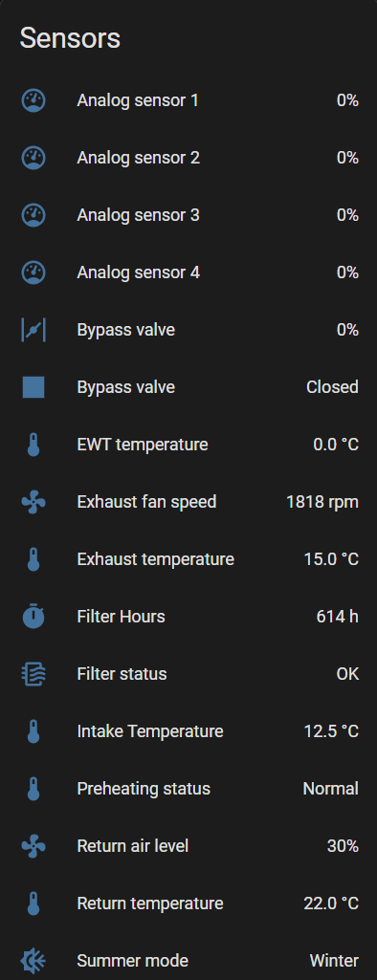The image size is (377, 980).
Task: Click the EWT temperature thermometer icon
Action: [x=33, y=445]
